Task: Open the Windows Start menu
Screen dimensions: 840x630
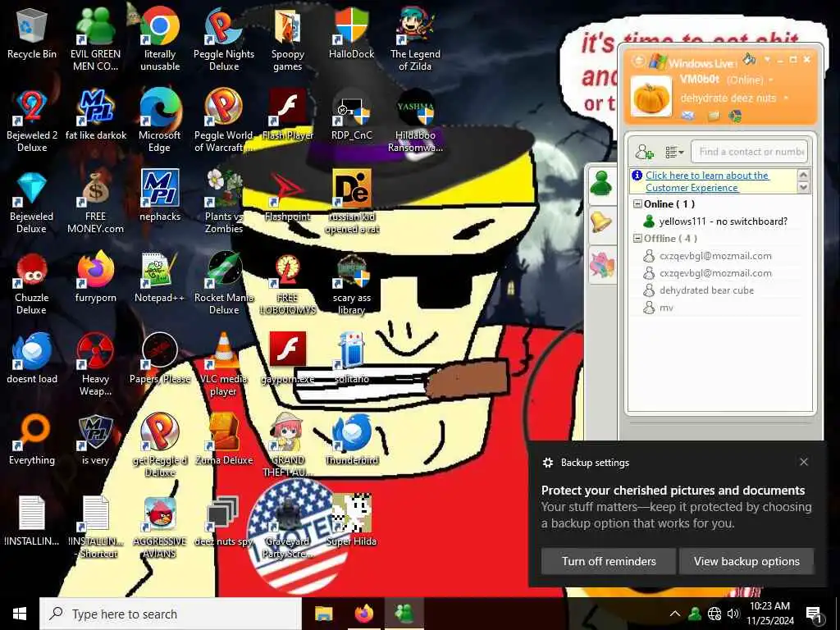Action: 20,614
